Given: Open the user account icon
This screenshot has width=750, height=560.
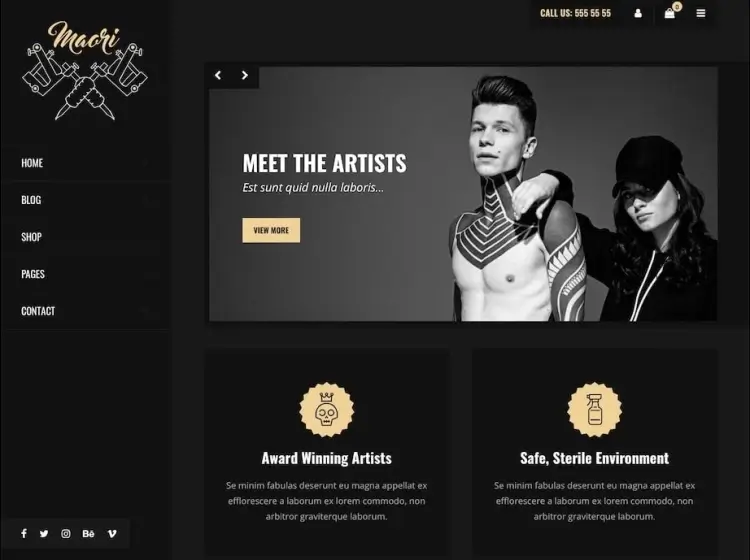Looking at the screenshot, I should coord(638,13).
